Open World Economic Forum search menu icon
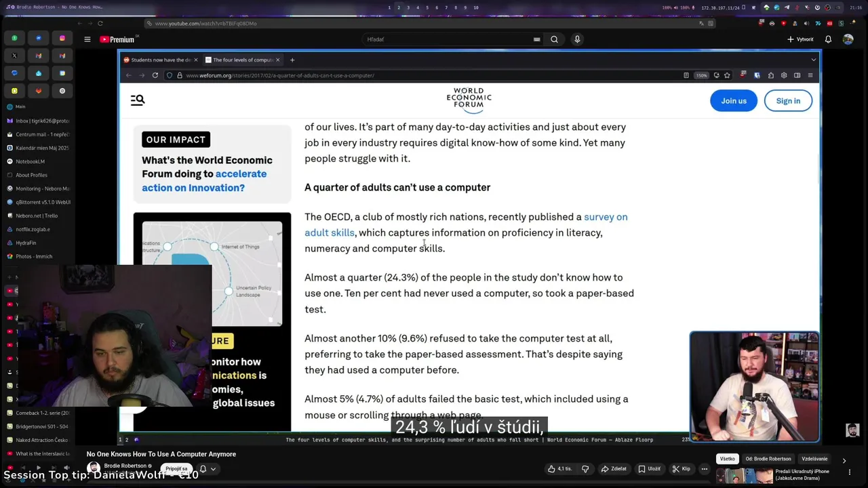The width and height of the screenshot is (868, 488). (138, 100)
